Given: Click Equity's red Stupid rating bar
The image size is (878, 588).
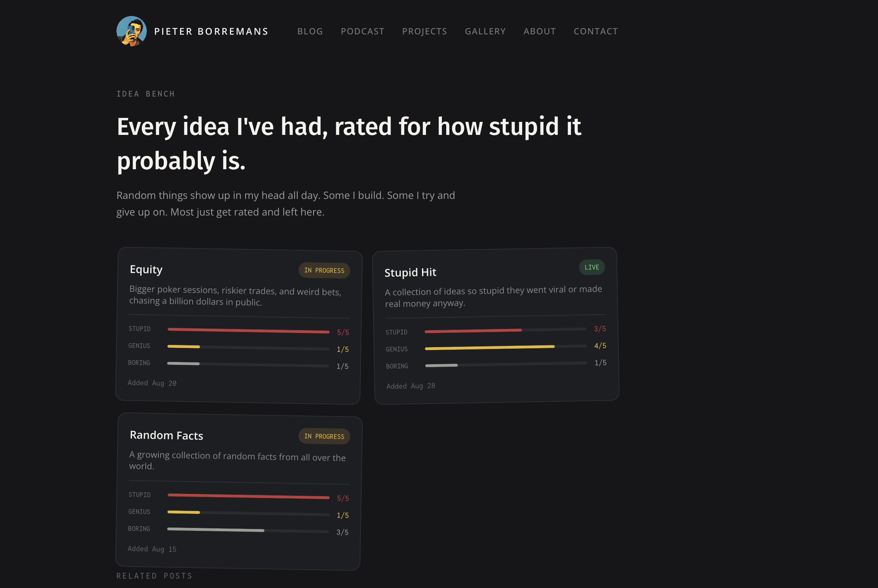Looking at the screenshot, I should point(248,331).
